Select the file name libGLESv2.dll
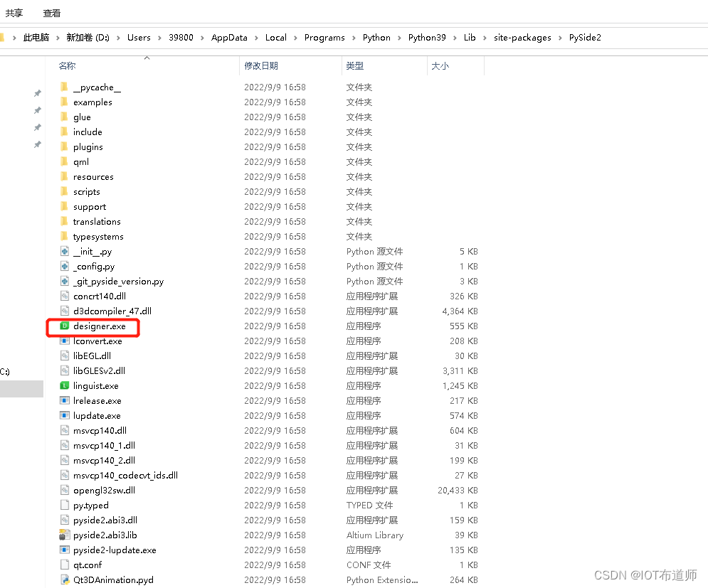 tap(100, 370)
